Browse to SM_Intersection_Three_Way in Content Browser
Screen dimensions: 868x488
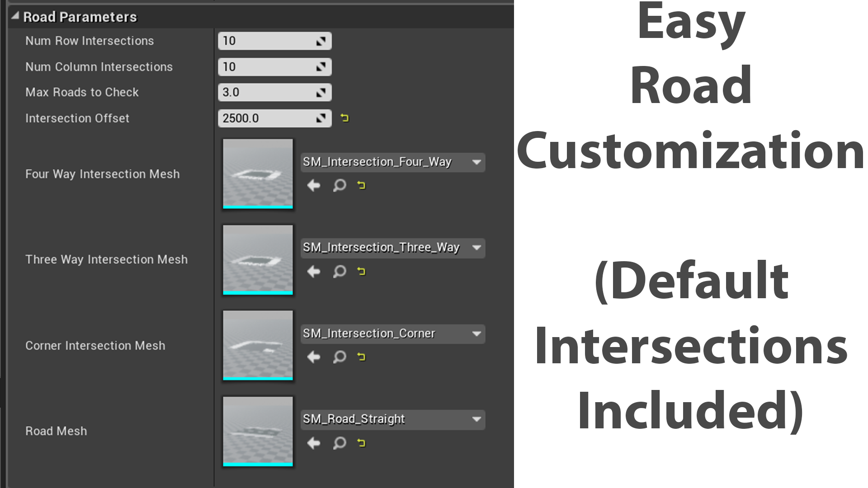pyautogui.click(x=340, y=271)
